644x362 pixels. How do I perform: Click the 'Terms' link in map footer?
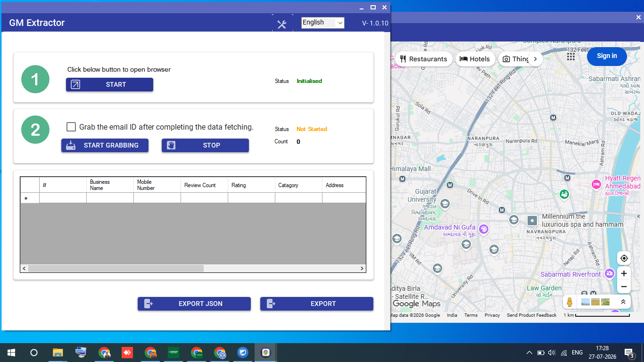click(471, 315)
